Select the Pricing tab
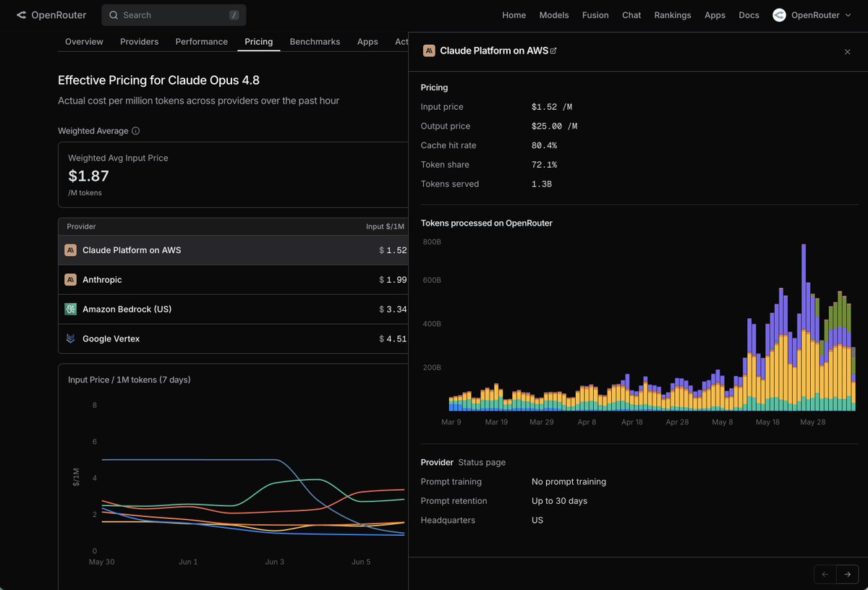 [259, 42]
